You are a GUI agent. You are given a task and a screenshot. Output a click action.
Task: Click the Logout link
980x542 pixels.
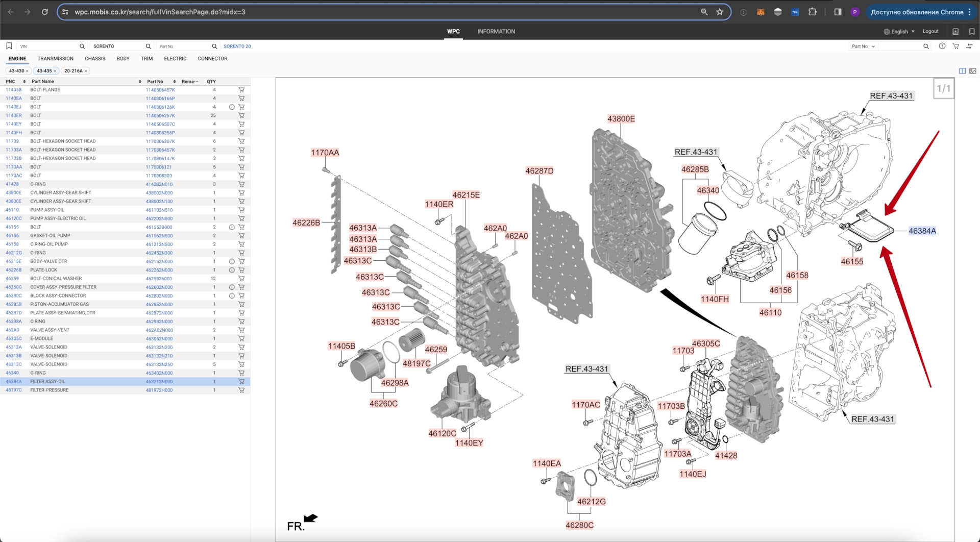pyautogui.click(x=930, y=32)
